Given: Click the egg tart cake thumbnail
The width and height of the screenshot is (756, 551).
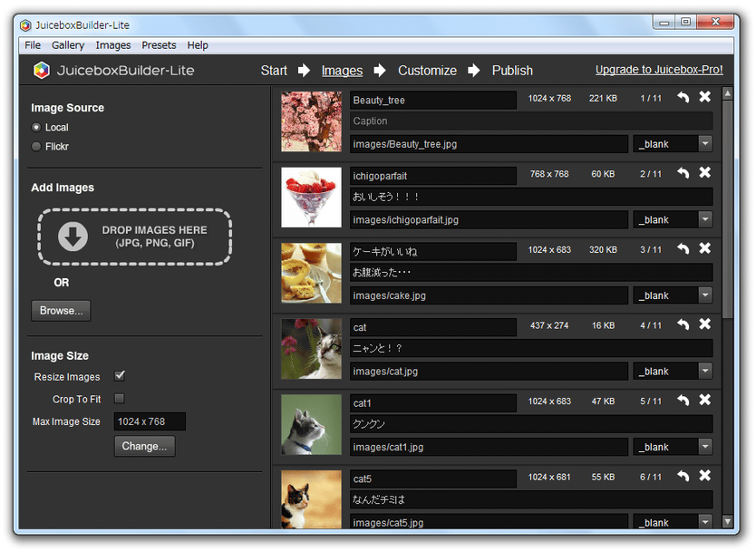Looking at the screenshot, I should point(311,273).
